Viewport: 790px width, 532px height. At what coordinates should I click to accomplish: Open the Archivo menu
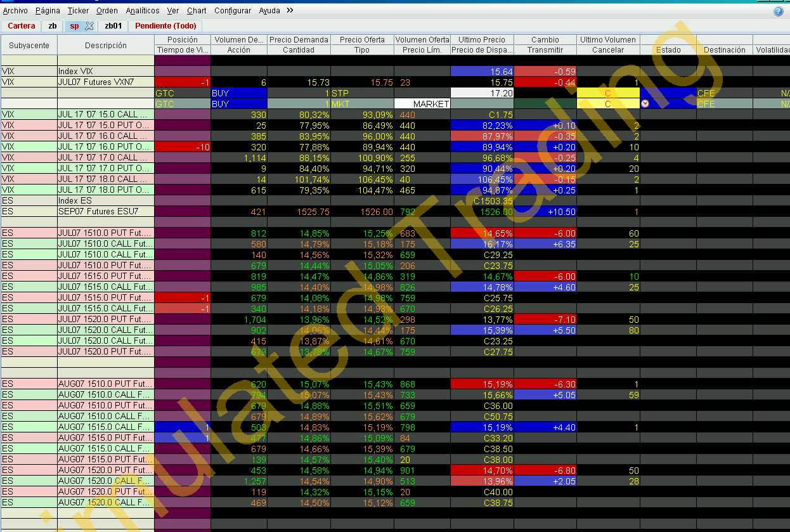tap(15, 11)
